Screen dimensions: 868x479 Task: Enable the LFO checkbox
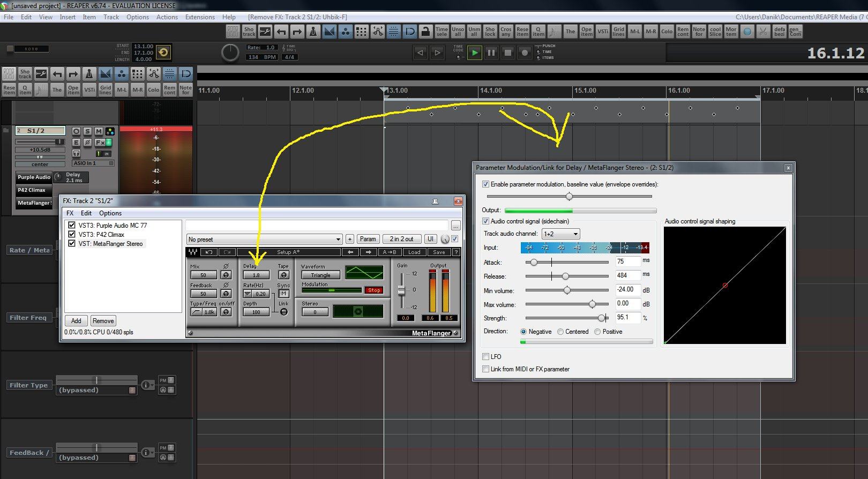coord(486,357)
